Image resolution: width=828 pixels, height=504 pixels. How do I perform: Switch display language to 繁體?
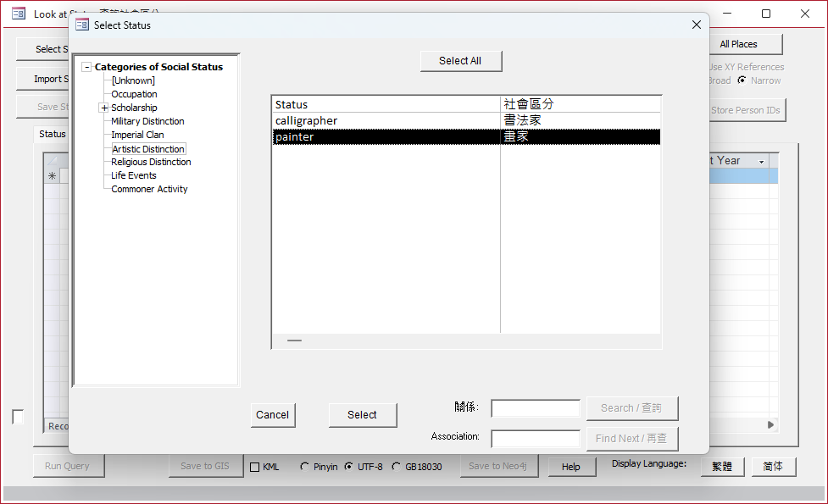click(722, 467)
